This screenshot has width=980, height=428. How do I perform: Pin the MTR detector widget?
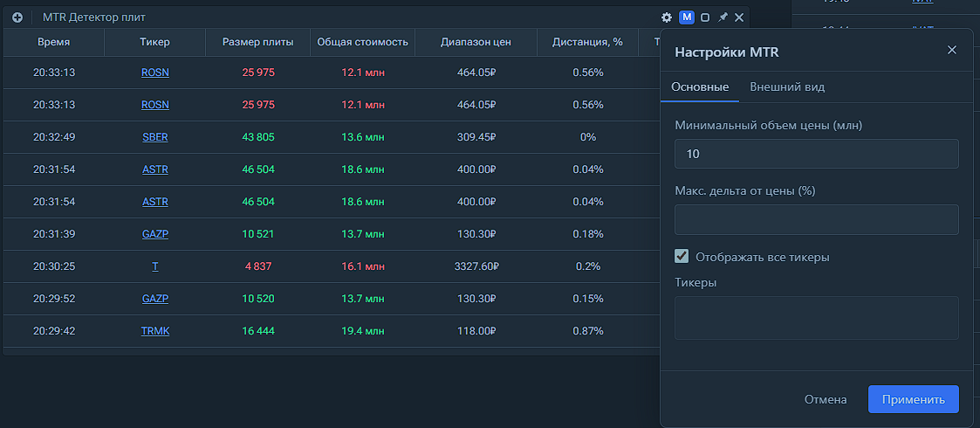[723, 17]
